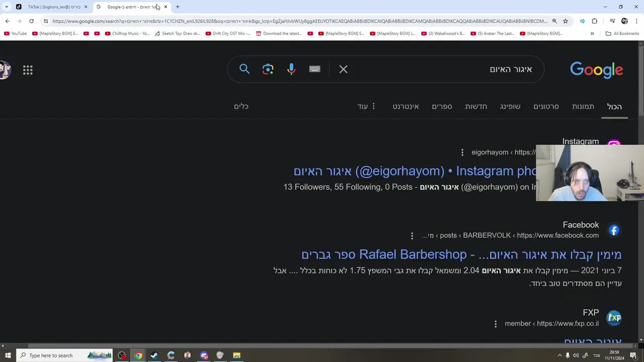
Task: Open the tab search dropdown arrow
Action: [7, 7]
